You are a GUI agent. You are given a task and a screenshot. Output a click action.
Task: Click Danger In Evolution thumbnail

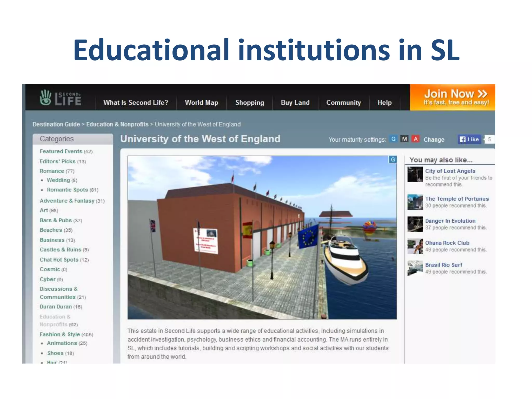pos(415,224)
